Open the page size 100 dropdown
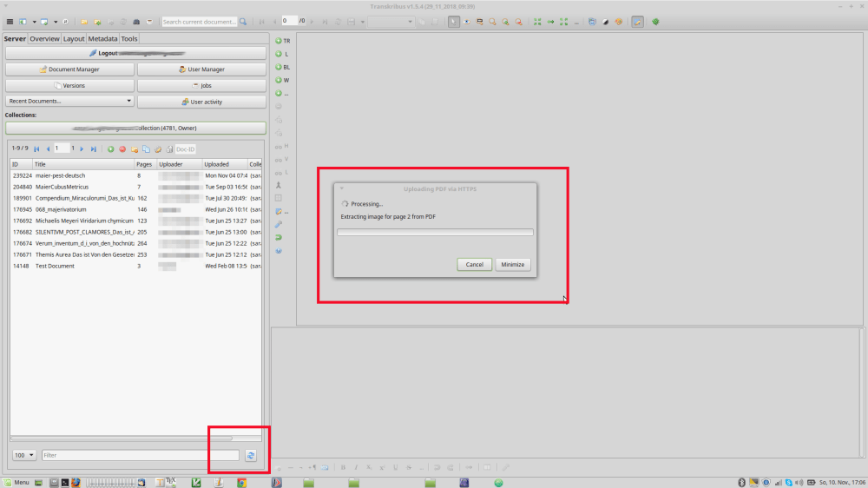Viewport: 868px width, 488px height. coord(23,455)
